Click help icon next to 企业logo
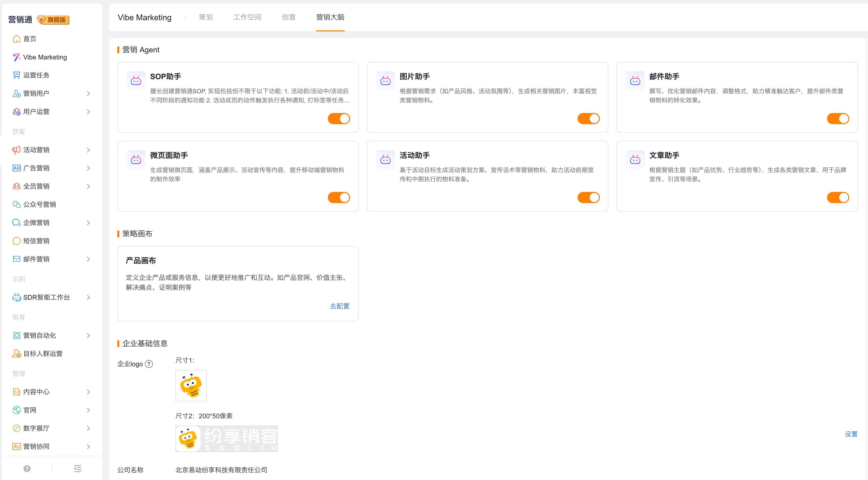868x480 pixels. pos(149,364)
